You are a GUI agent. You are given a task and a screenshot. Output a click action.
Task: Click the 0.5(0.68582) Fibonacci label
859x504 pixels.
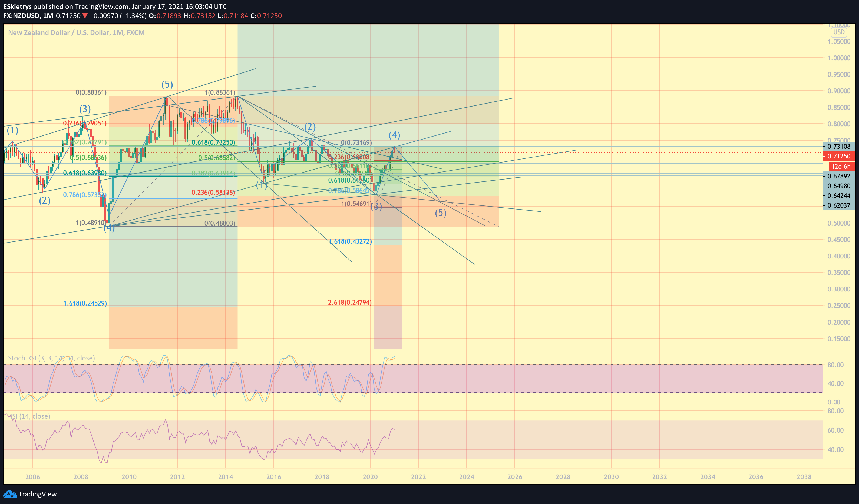[x=217, y=158]
